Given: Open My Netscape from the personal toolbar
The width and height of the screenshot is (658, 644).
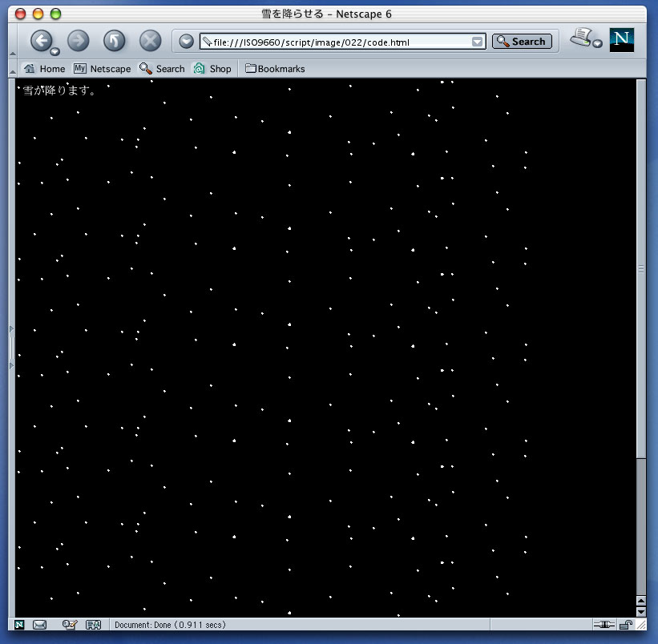Looking at the screenshot, I should pos(102,69).
